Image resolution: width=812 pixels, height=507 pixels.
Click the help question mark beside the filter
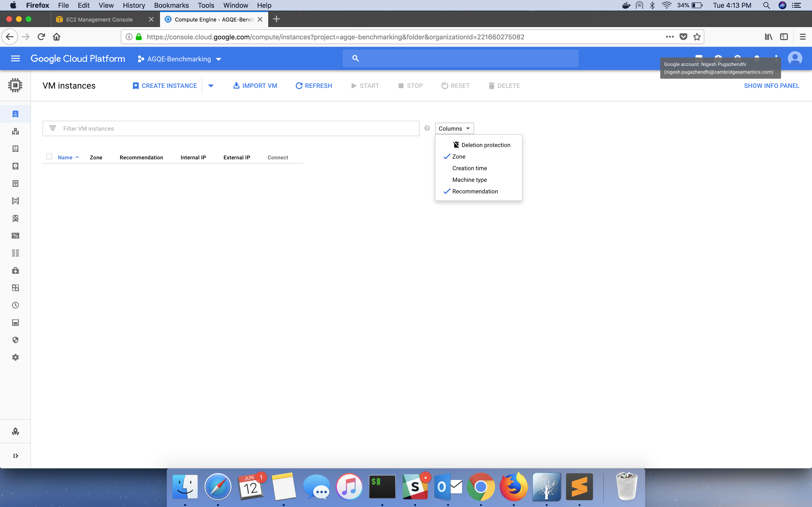tap(427, 128)
